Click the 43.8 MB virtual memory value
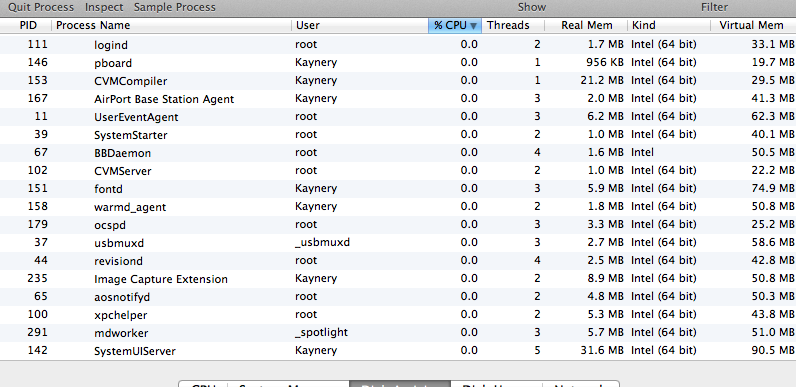This screenshot has width=796, height=387. coord(773,314)
